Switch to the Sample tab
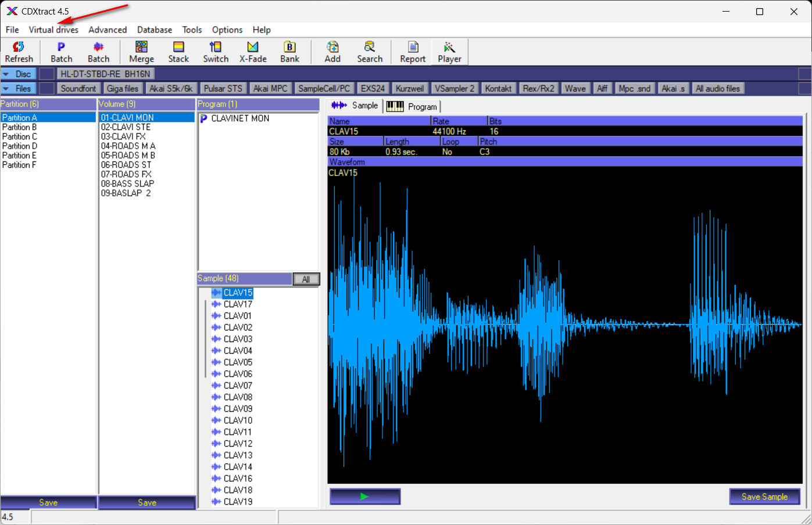This screenshot has width=812, height=525. tap(355, 106)
